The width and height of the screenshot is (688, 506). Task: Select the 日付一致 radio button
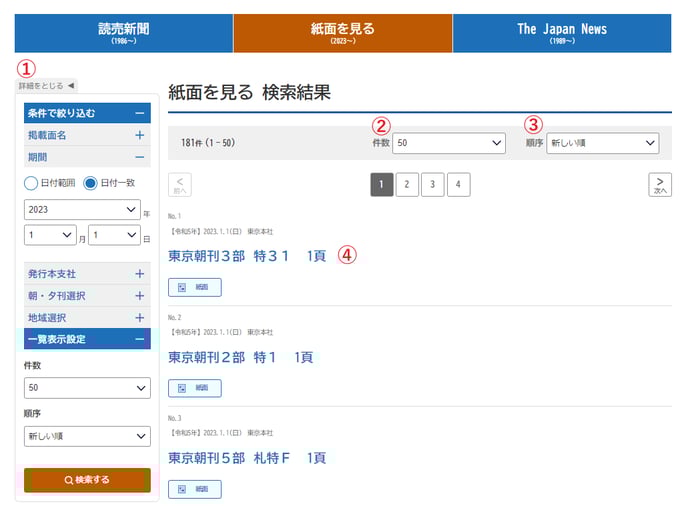pos(90,183)
